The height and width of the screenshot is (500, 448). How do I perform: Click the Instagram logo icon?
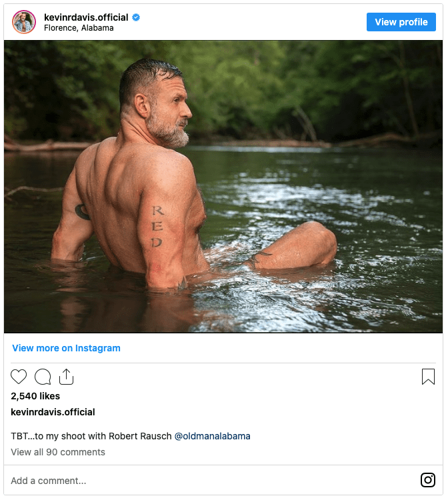point(427,480)
